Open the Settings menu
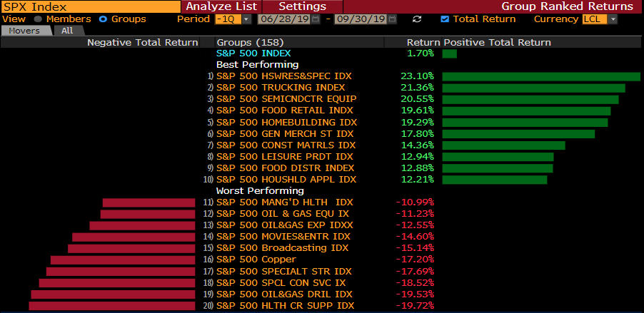Image resolution: width=644 pixels, height=313 pixels. click(x=302, y=6)
